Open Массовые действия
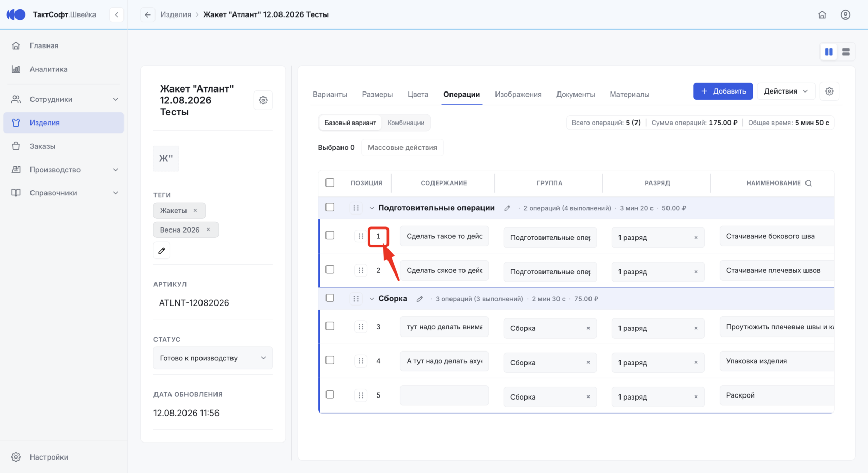 click(x=402, y=147)
